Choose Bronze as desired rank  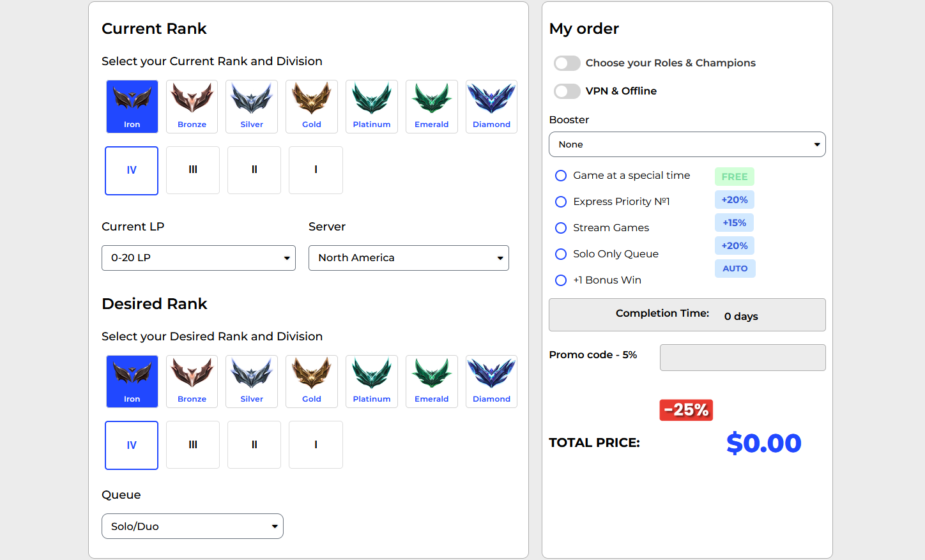point(192,381)
